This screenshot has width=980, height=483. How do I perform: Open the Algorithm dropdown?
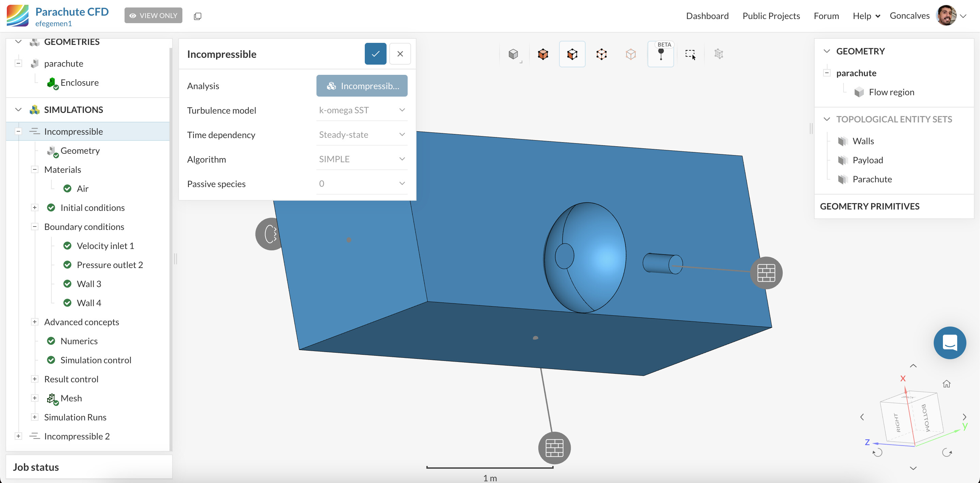pyautogui.click(x=361, y=159)
